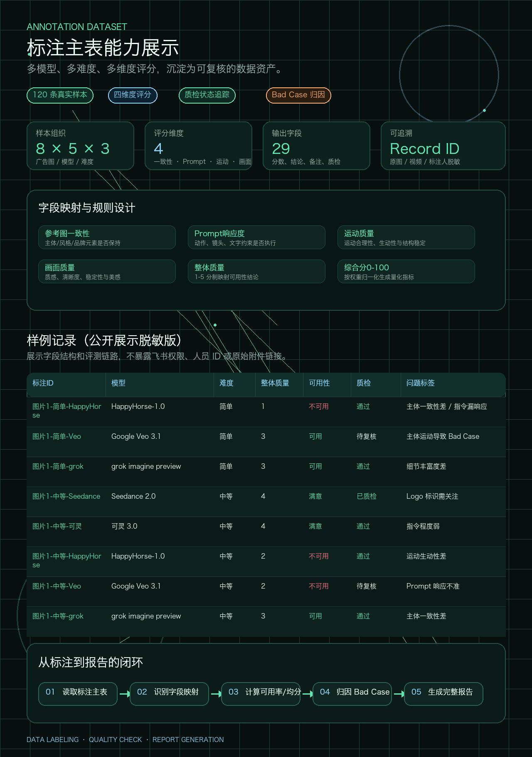
Task: Open record 图片1-简单-Veo
Action: pyautogui.click(x=57, y=436)
